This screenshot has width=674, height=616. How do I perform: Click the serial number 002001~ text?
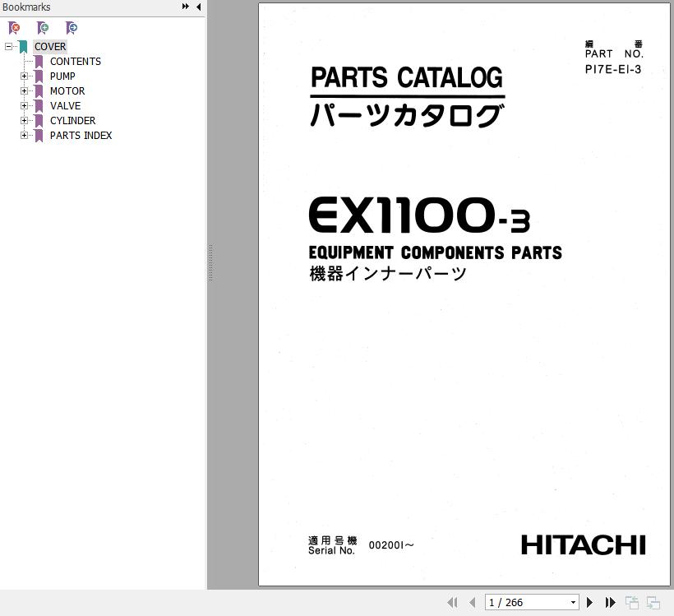click(391, 545)
